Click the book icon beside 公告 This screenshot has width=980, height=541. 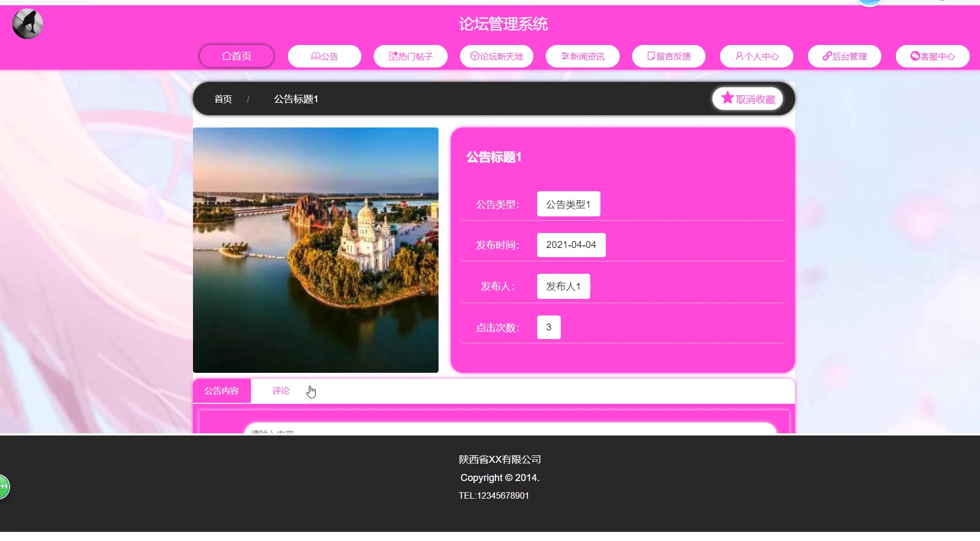(x=315, y=56)
